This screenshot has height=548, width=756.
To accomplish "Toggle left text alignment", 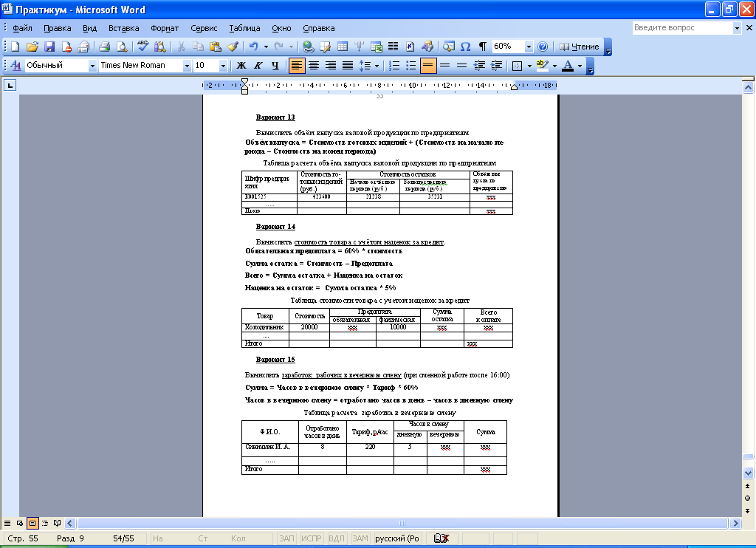I will point(297,65).
